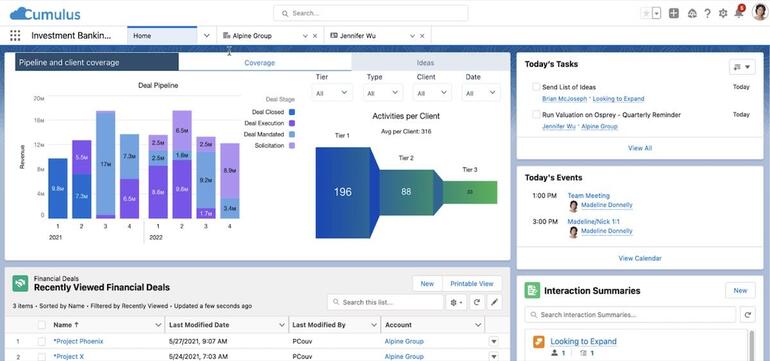Screen dimensions: 770x361
Task: Check the Send List of Ideas task
Action: tap(536, 87)
